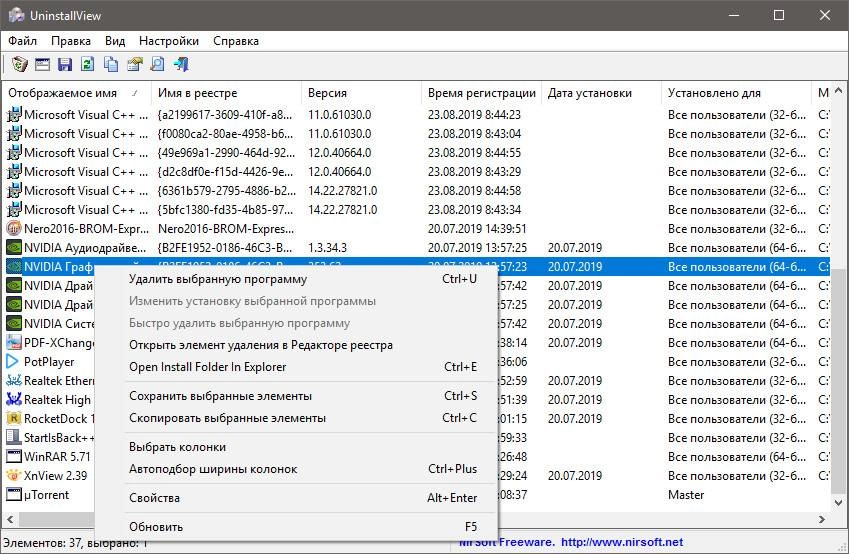Screen dimensions: 849x554
Task: Click the Properties toolbar icon
Action: tap(134, 64)
